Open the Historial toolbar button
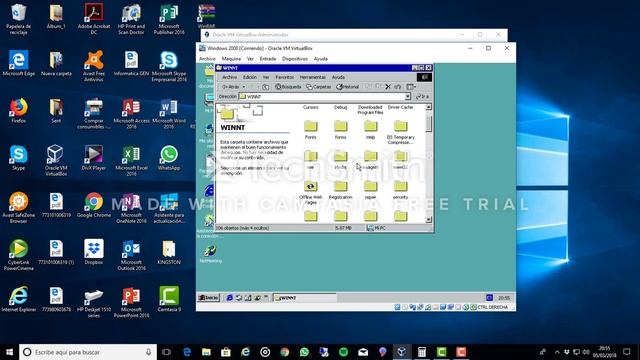This screenshot has width=640, height=360. (348, 87)
